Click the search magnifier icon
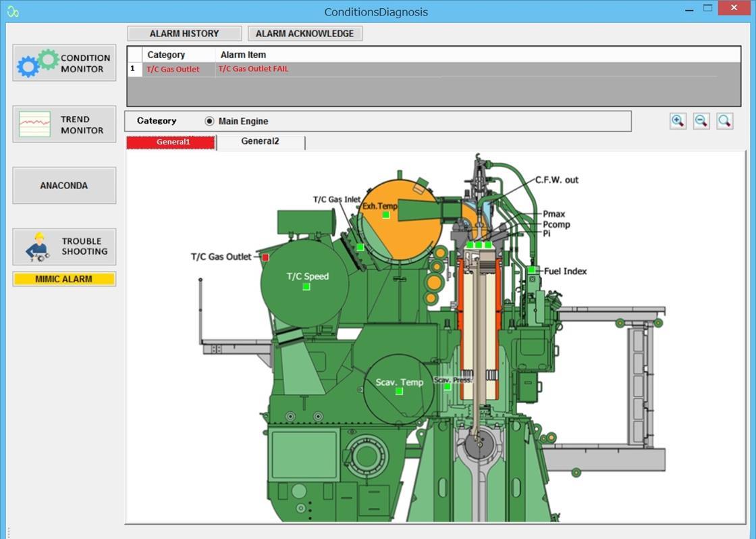The width and height of the screenshot is (756, 539). click(724, 120)
